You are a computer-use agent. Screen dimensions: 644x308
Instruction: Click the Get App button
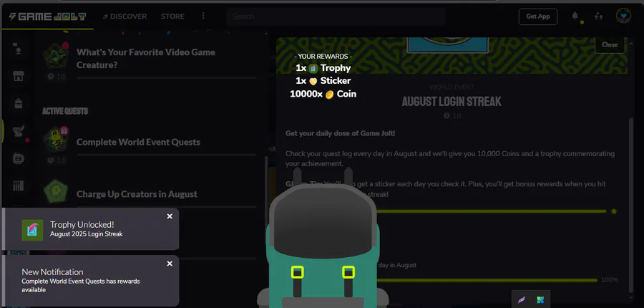point(538,16)
